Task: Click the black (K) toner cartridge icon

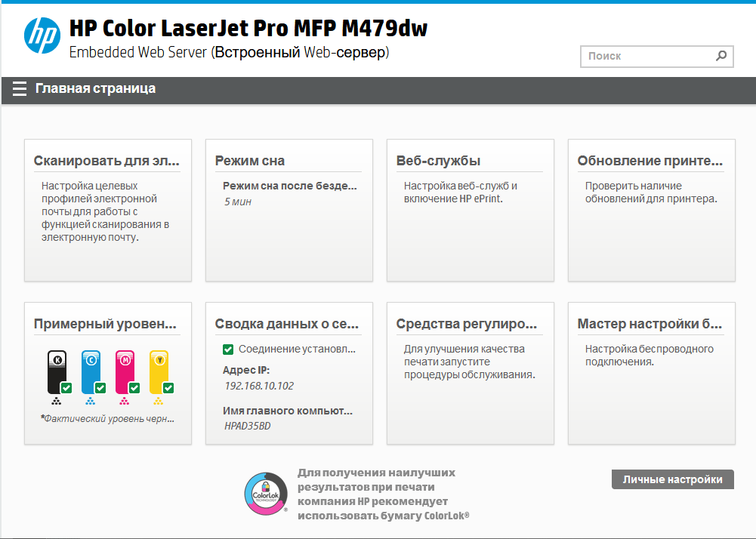Action: (57, 372)
